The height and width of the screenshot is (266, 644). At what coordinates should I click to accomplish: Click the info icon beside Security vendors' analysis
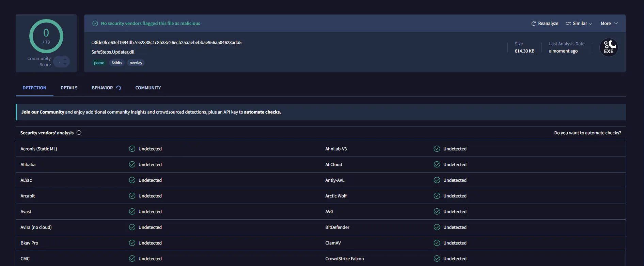click(x=79, y=133)
